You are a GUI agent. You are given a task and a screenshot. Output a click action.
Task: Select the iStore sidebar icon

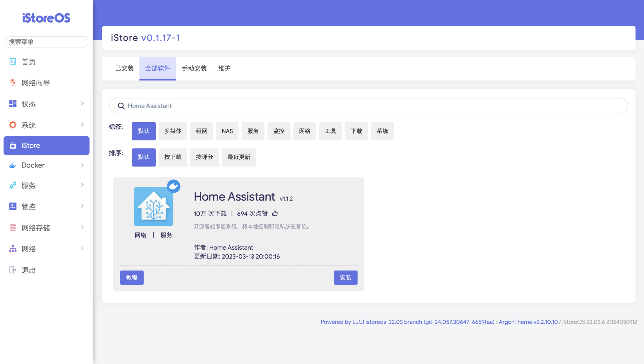tap(13, 145)
